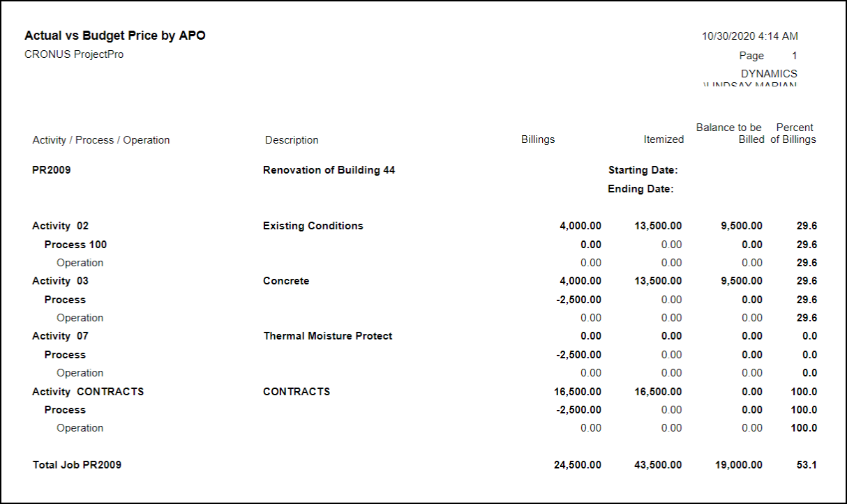Click the Activity 02 row label
This screenshot has width=847, height=504.
point(61,226)
